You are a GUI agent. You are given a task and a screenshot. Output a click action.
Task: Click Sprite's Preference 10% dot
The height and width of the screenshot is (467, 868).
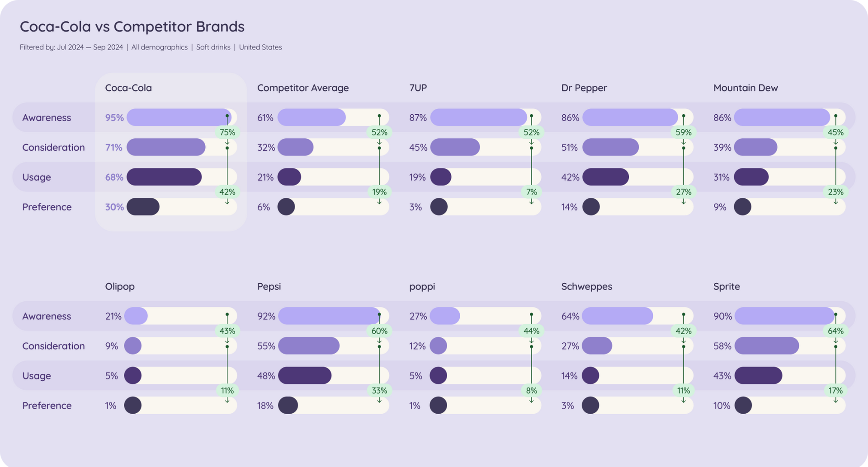(x=743, y=406)
